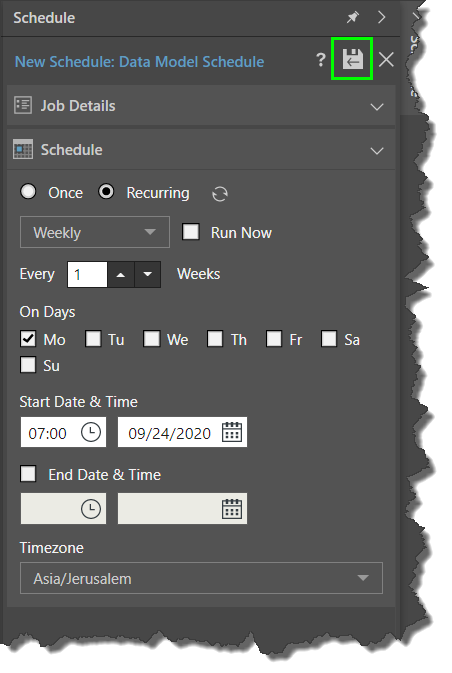
Task: Open the end time clock picker
Action: [x=91, y=509]
